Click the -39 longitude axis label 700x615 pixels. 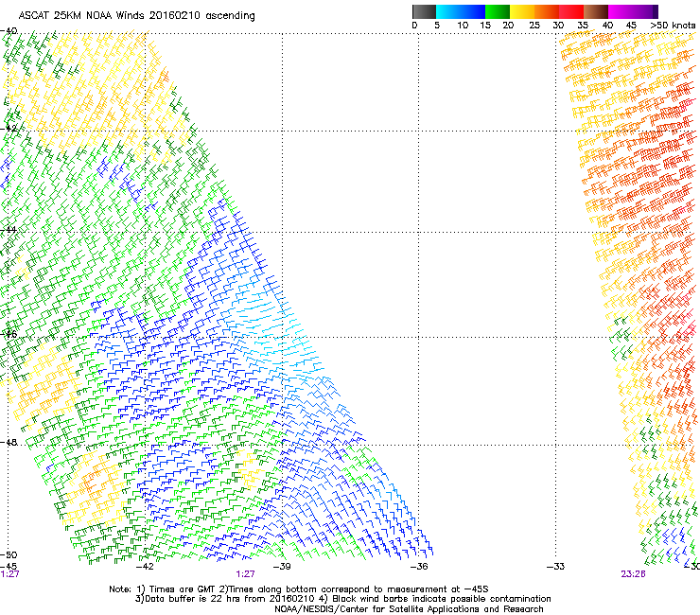click(282, 567)
